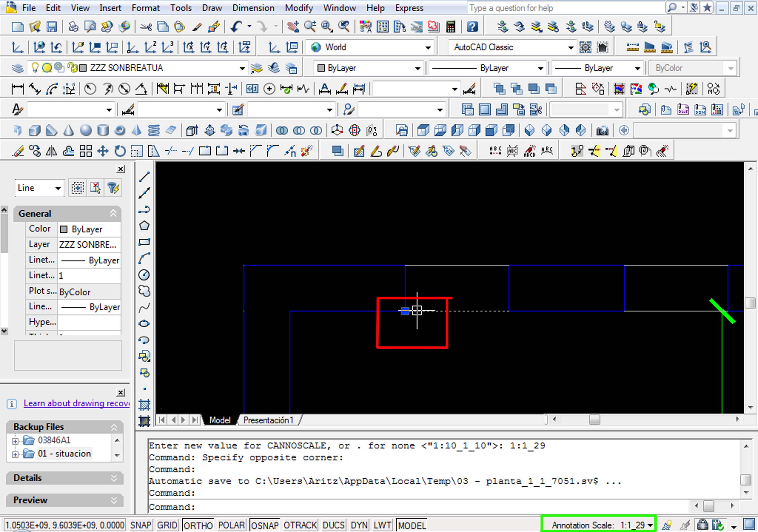Screen dimensions: 758x532
Task: Open Learn about drawing recovery link
Action: 76,403
